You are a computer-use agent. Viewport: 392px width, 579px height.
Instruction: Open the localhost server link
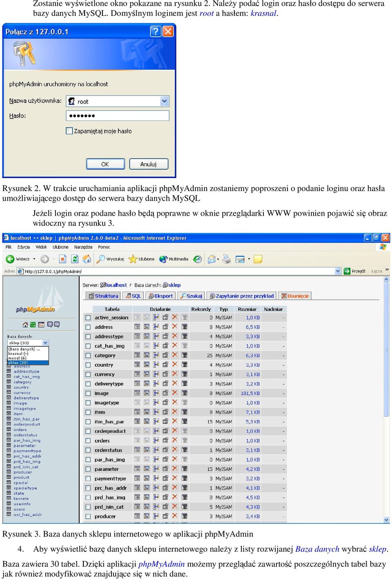[116, 285]
